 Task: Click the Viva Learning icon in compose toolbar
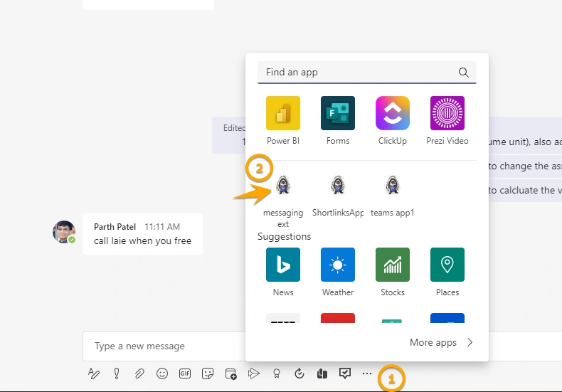322,374
